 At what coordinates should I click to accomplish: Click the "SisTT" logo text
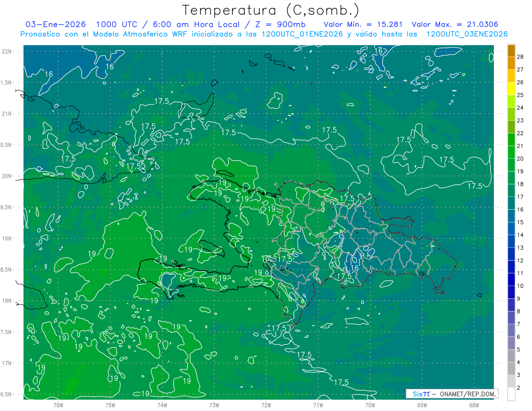421,394
